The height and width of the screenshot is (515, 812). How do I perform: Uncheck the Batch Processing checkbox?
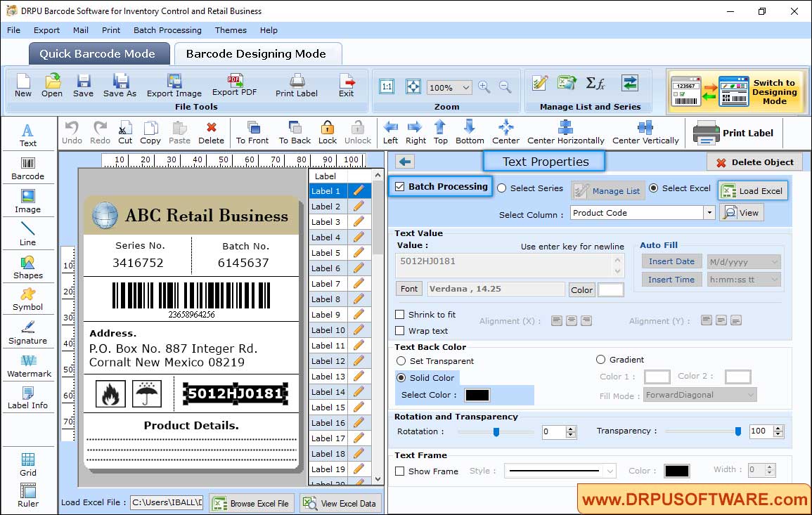(400, 186)
